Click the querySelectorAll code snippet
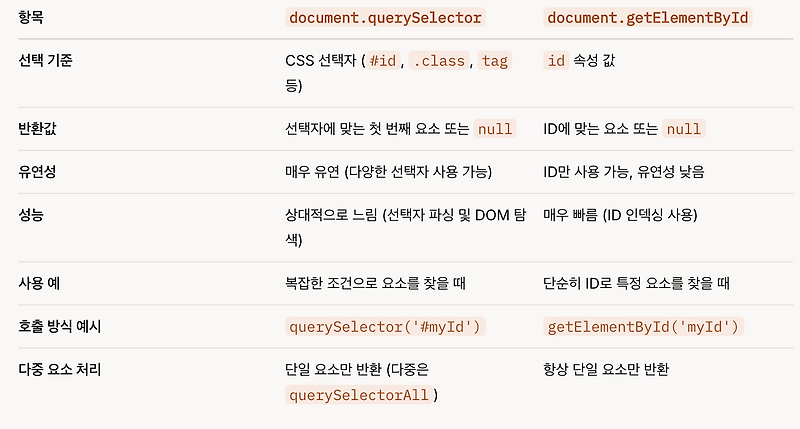 (359, 395)
